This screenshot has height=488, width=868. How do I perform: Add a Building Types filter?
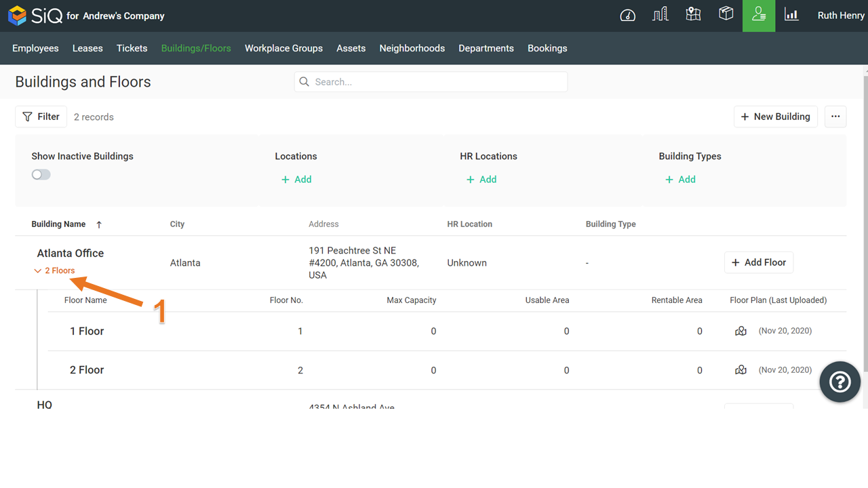pos(680,180)
